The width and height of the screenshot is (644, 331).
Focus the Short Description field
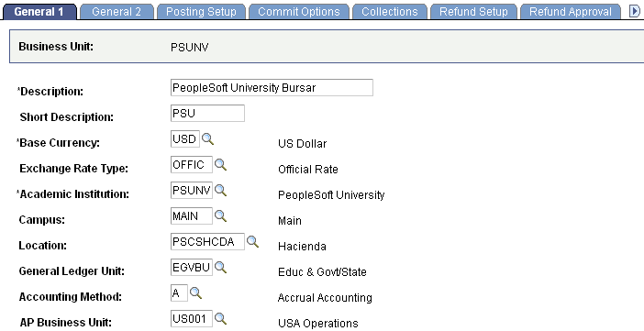pyautogui.click(x=207, y=114)
